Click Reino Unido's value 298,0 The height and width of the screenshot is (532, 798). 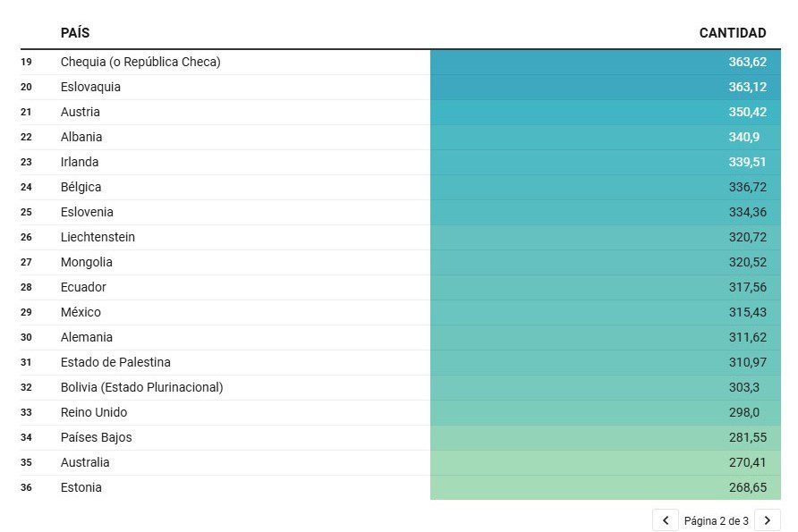coord(749,412)
